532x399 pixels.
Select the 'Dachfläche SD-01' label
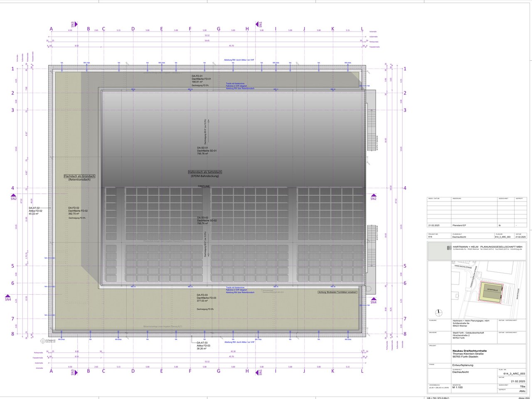[207, 150]
